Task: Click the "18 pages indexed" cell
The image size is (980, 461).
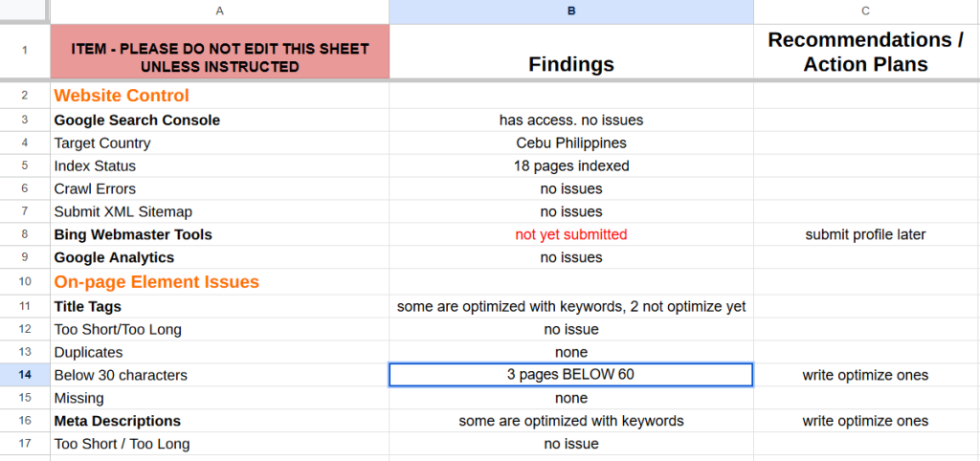Action: (x=571, y=165)
